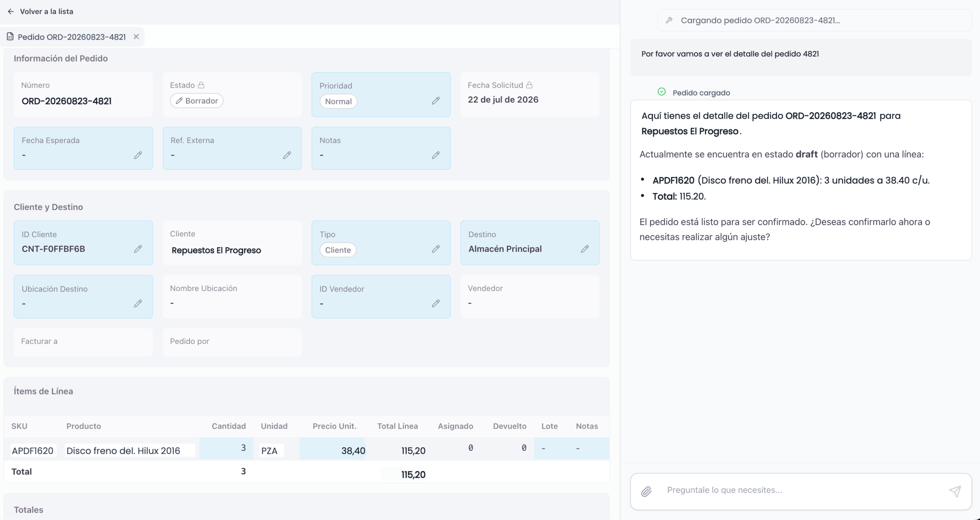Image resolution: width=980 pixels, height=520 pixels.
Task: Click the Precio Unit. column header
Action: tap(334, 426)
